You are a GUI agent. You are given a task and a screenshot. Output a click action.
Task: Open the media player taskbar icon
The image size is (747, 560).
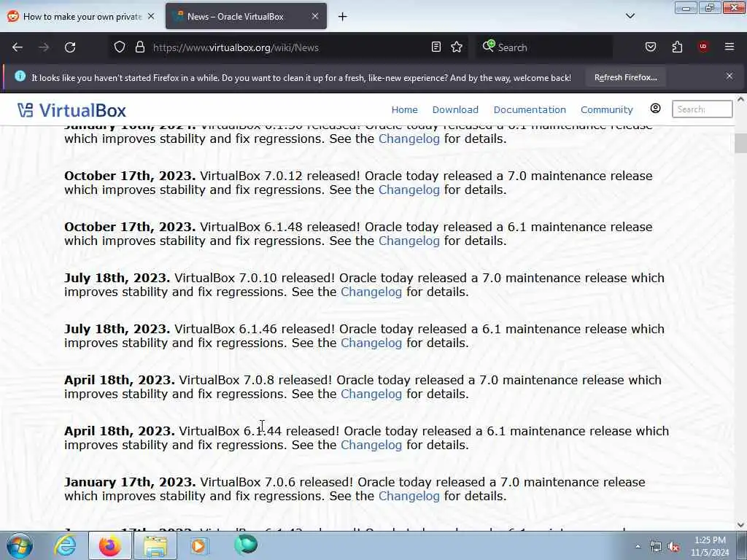(x=198, y=545)
